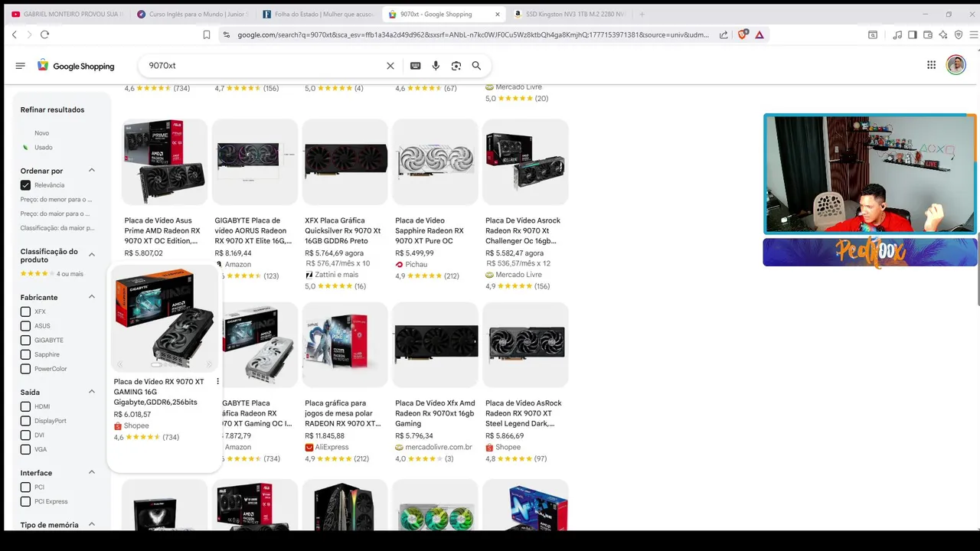Open the music playlist icon
The width and height of the screenshot is (980, 551).
coord(897,34)
